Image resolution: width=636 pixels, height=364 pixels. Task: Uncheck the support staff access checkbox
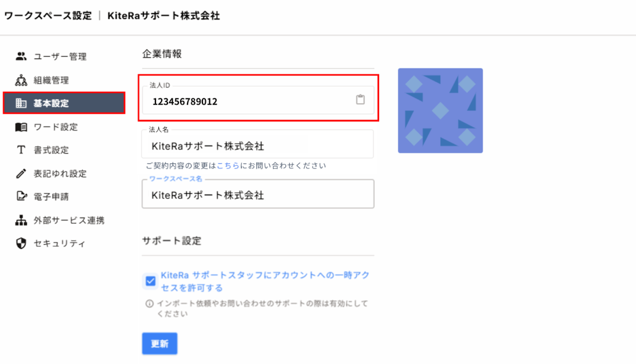pos(150,281)
